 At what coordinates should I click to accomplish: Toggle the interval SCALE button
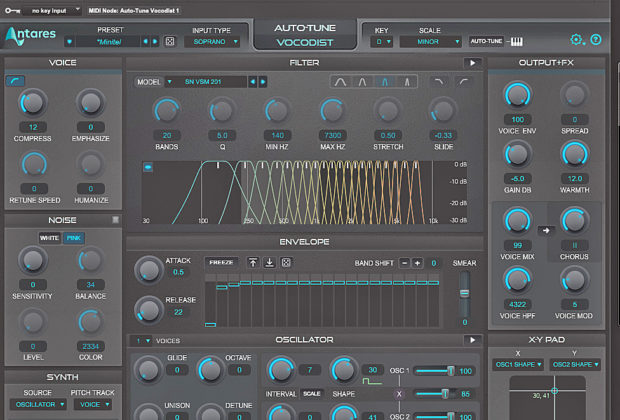tap(312, 394)
